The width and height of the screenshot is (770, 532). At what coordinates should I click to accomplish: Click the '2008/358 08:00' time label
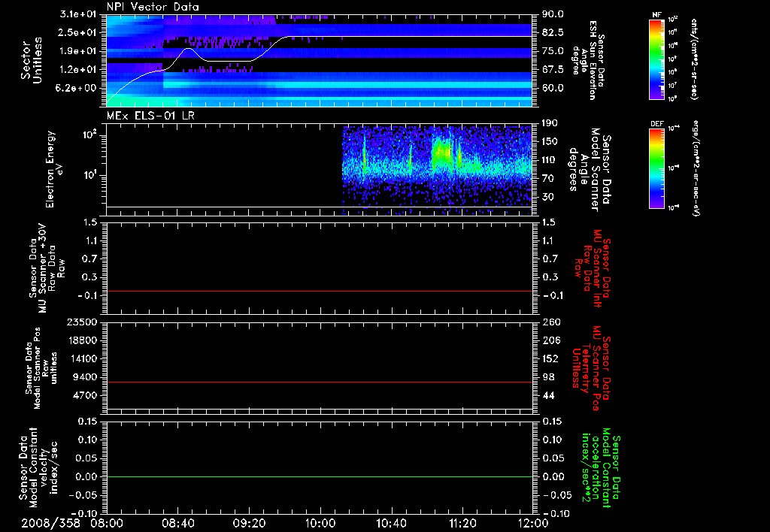tap(71, 523)
